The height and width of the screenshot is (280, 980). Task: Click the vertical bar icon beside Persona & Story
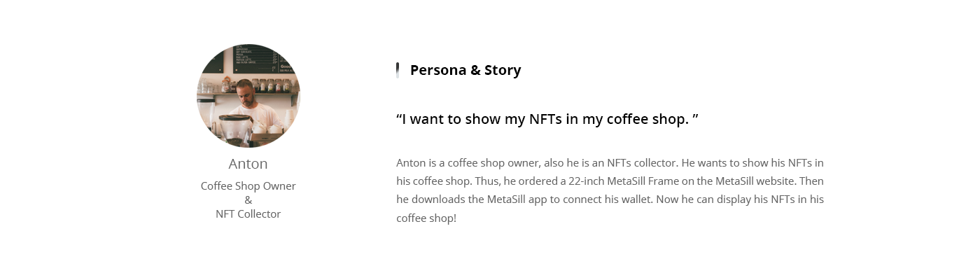click(x=398, y=70)
